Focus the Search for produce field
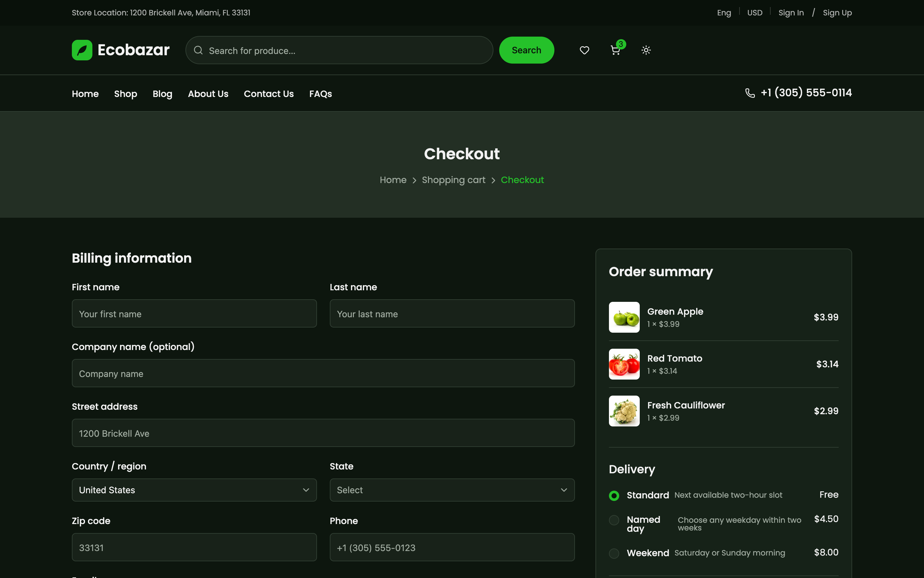Image resolution: width=924 pixels, height=578 pixels. 339,50
